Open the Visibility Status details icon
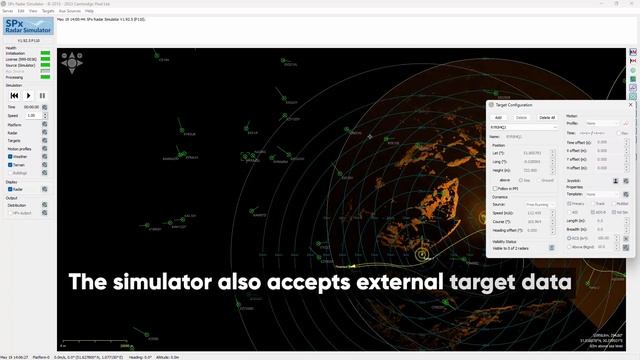This screenshot has height=360, width=640. (x=551, y=248)
